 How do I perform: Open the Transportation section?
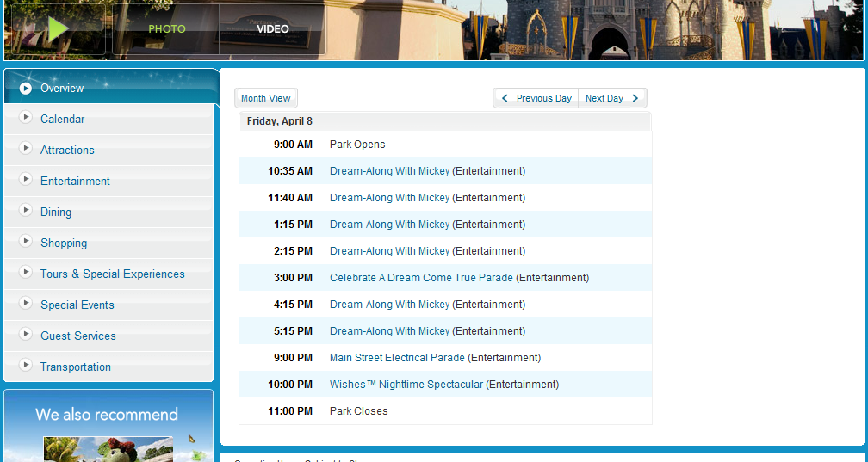[x=76, y=367]
